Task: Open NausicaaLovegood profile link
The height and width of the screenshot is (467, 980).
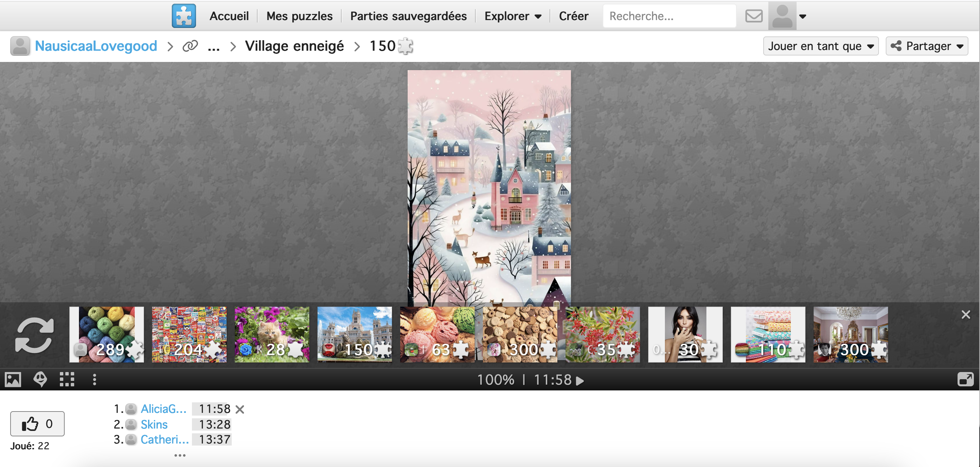Action: click(x=96, y=46)
